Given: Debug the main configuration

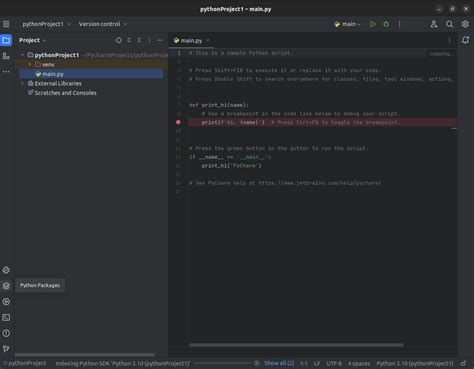Looking at the screenshot, I should point(386,24).
